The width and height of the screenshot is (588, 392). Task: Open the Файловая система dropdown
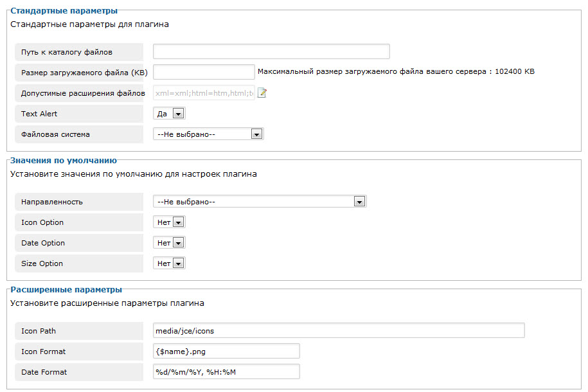coord(208,134)
